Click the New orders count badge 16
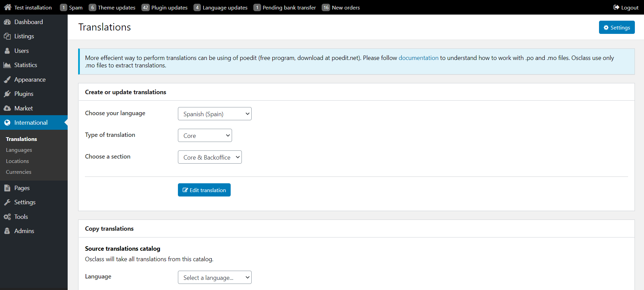Viewport: 644px width, 290px height. 326,7
